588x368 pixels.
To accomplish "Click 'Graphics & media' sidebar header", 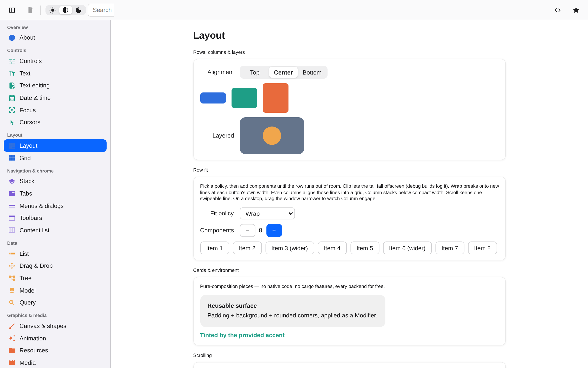I will pos(27,315).
